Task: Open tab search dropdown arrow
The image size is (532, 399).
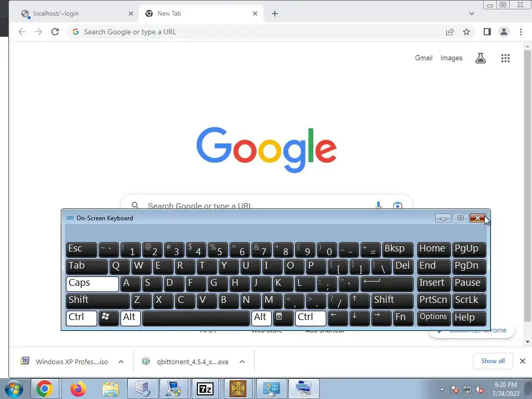Action: (472, 14)
